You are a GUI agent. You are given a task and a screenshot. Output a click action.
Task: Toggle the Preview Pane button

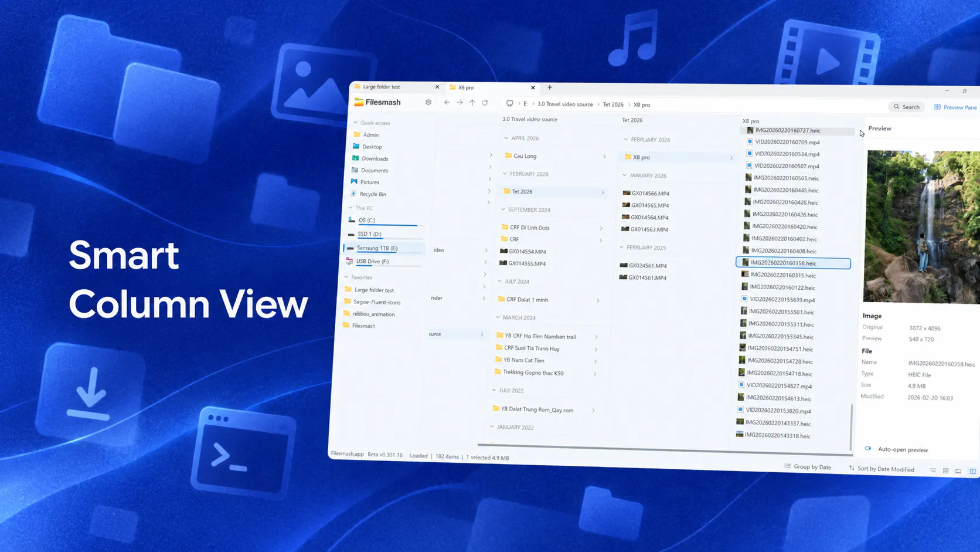point(955,107)
